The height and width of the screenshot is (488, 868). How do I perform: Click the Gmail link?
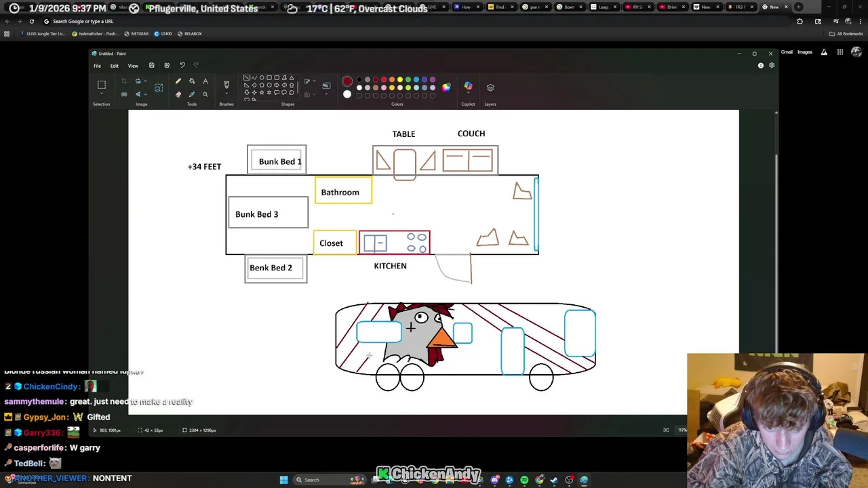[x=787, y=52]
